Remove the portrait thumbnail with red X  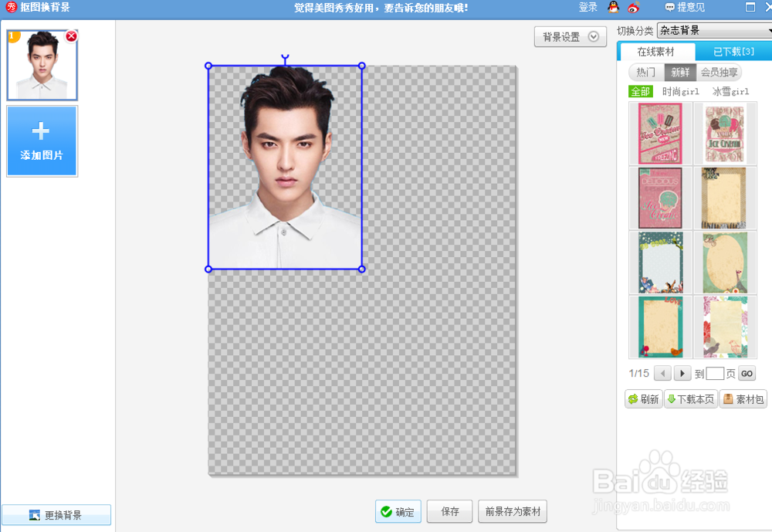(x=71, y=36)
